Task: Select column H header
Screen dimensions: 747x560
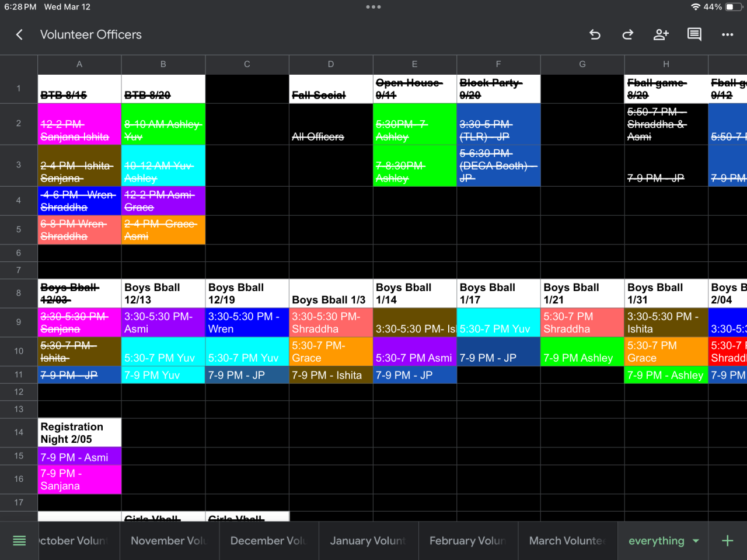Action: 666,64
